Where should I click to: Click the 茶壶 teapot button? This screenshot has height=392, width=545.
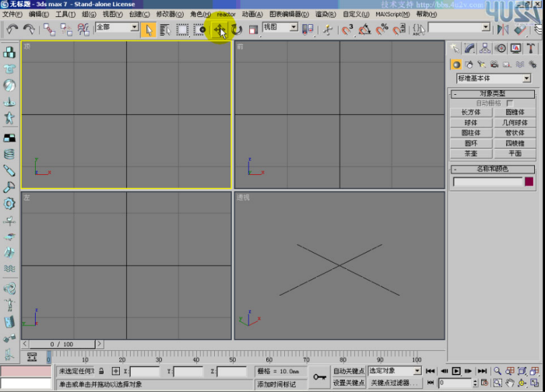[471, 154]
